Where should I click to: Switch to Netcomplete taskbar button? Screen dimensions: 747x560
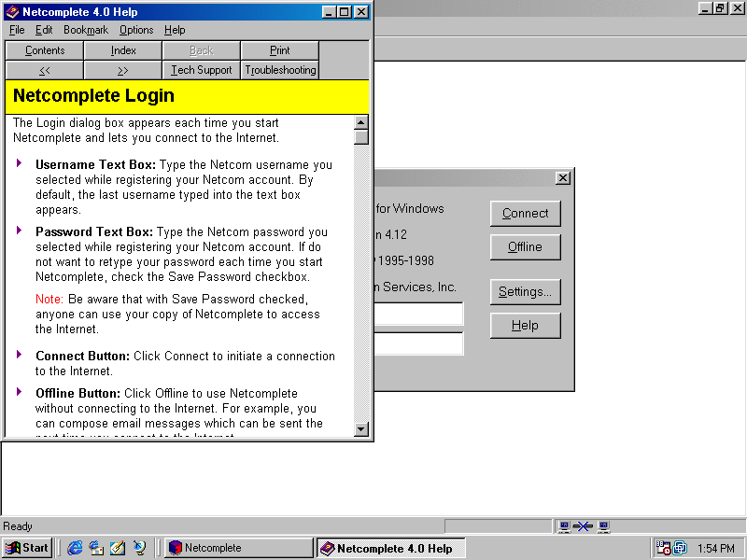pyautogui.click(x=239, y=548)
